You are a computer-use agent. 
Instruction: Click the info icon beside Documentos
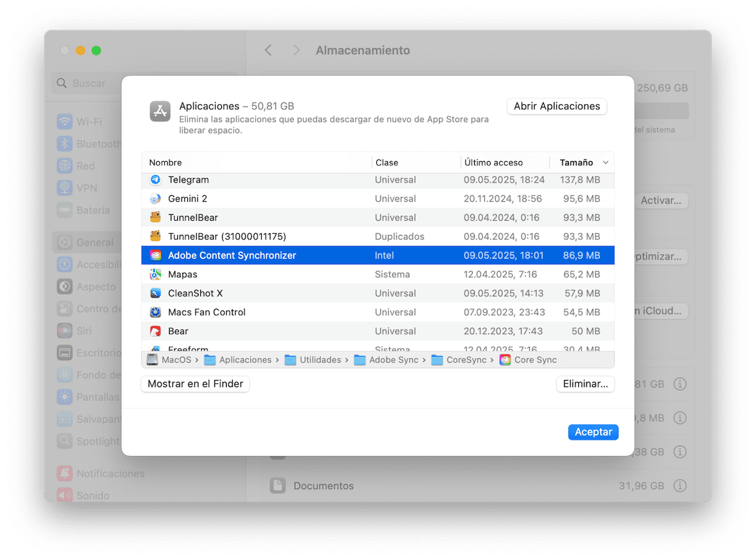click(680, 486)
